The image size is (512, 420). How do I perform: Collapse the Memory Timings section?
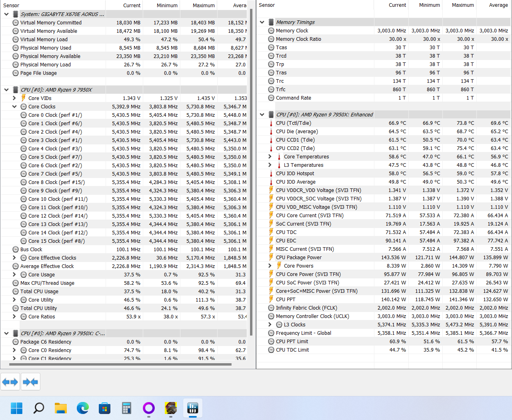(x=262, y=22)
